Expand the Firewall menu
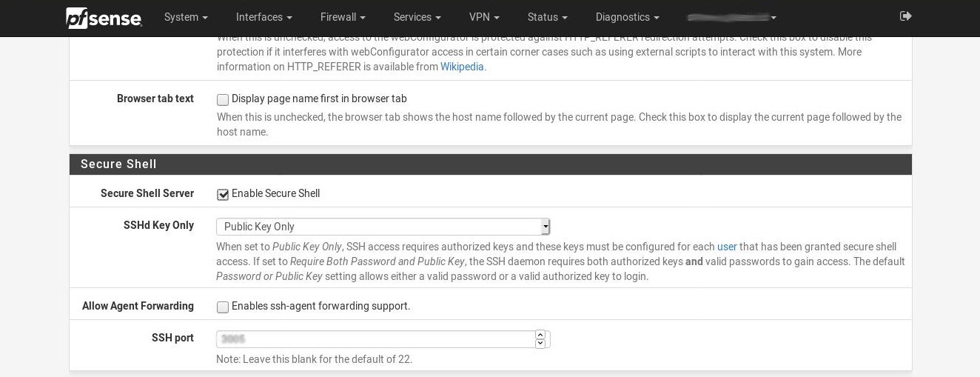 click(x=343, y=17)
